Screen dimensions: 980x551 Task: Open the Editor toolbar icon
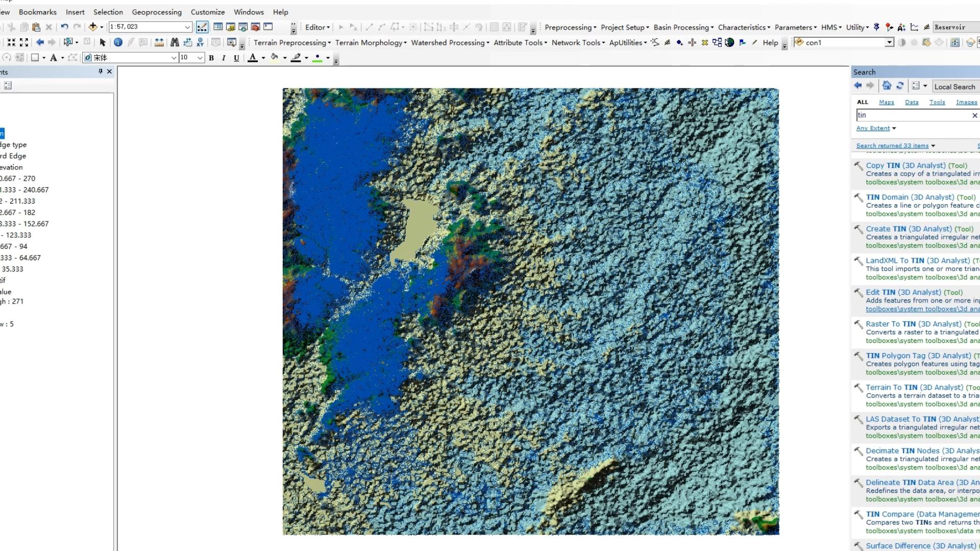(x=202, y=27)
